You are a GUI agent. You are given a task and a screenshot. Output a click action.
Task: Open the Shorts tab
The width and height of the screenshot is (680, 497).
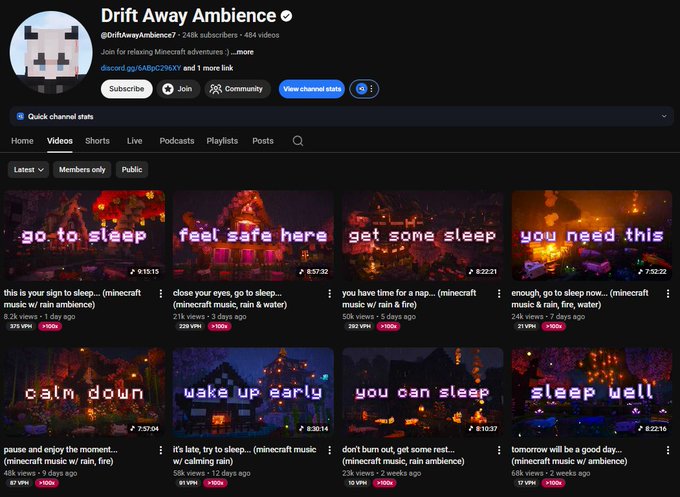(x=97, y=141)
